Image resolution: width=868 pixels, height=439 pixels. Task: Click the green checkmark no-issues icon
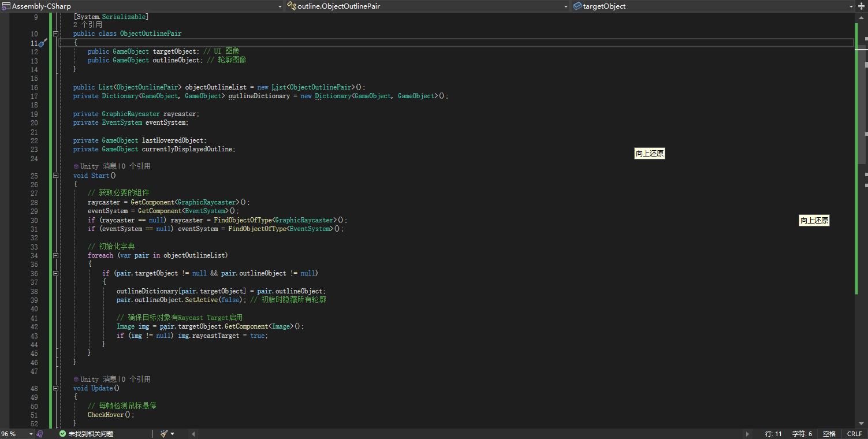(x=62, y=434)
